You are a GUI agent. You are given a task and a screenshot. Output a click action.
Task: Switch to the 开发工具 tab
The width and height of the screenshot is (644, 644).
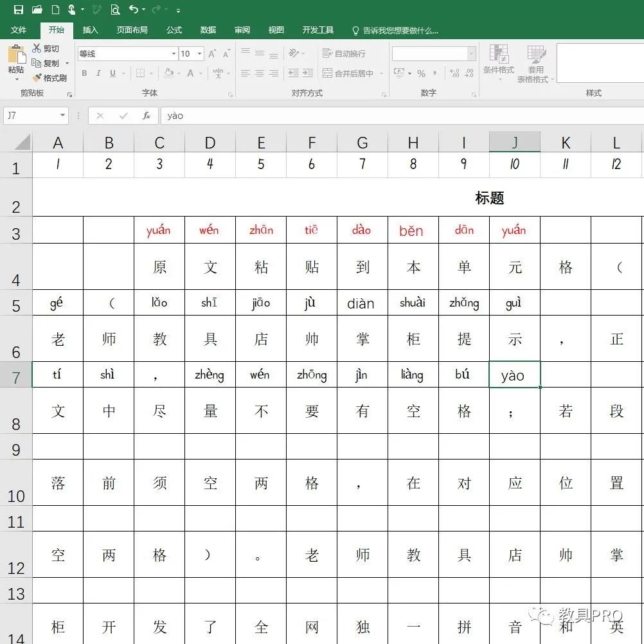coord(318,30)
